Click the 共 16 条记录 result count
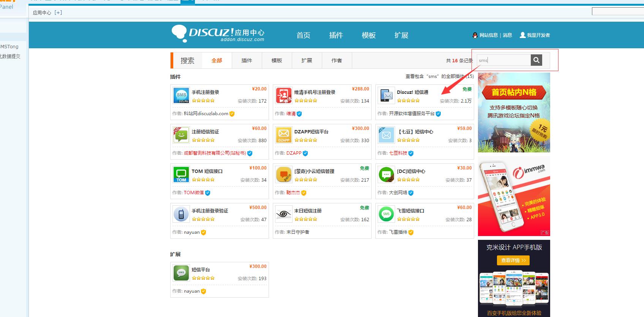This screenshot has height=317, width=644. 459,60
